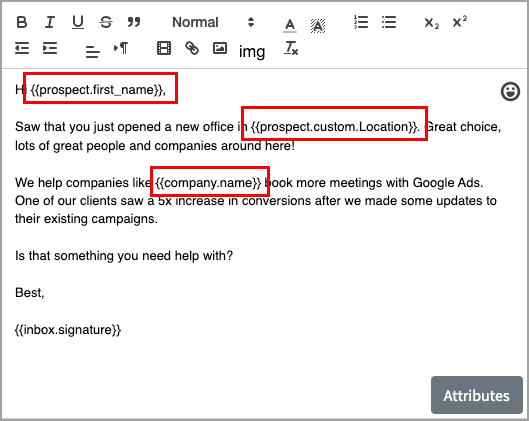Insert a video via film icon

[x=164, y=48]
